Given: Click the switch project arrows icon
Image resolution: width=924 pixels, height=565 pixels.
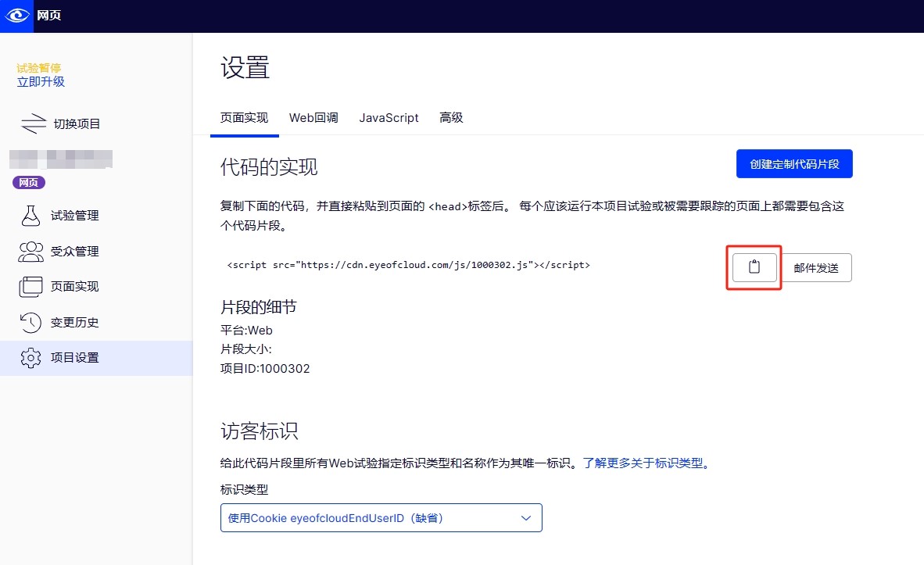Looking at the screenshot, I should (34, 123).
